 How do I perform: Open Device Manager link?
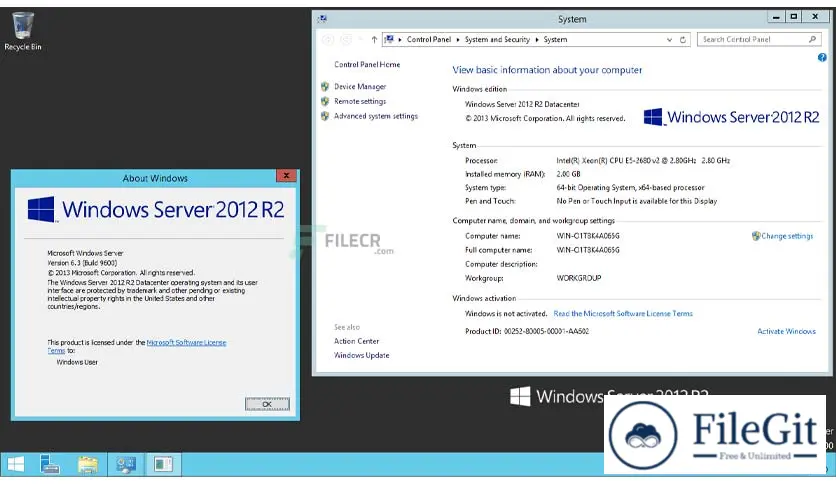[360, 86]
